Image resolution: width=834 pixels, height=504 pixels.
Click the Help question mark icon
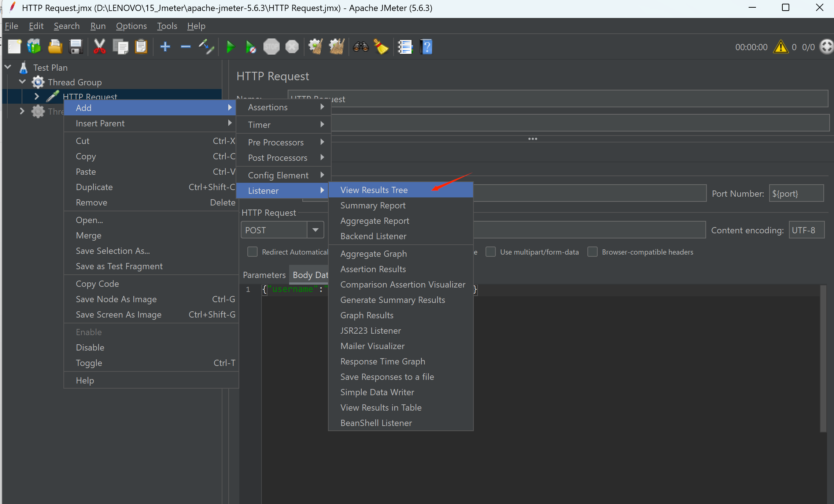(x=426, y=47)
